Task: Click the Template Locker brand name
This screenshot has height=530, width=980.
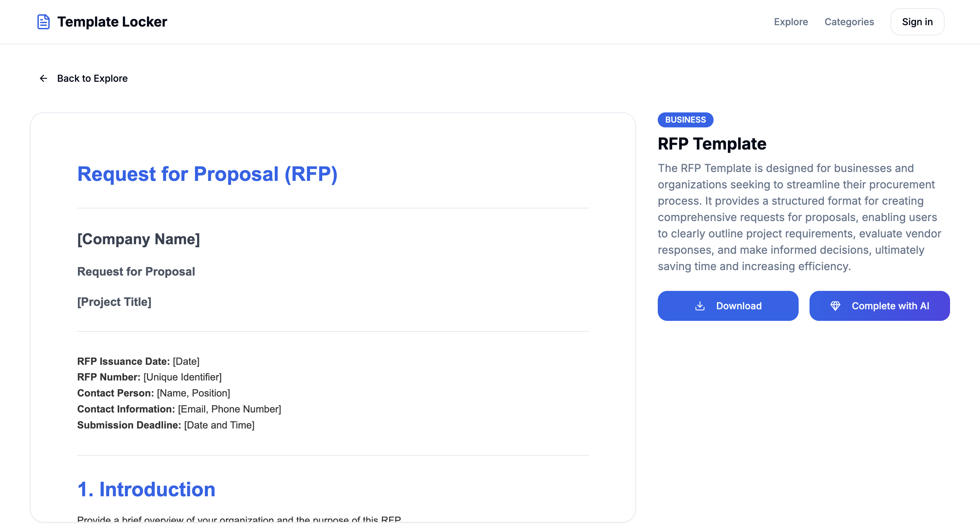Action: [112, 22]
